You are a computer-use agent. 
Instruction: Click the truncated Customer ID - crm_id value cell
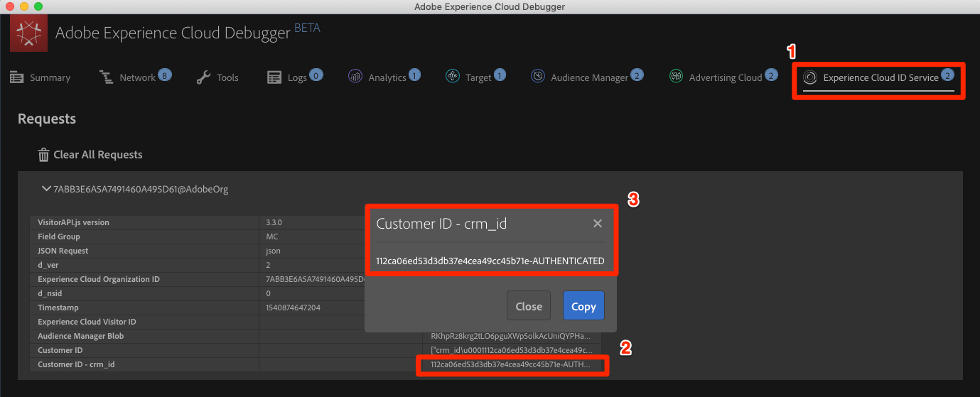pyautogui.click(x=510, y=364)
